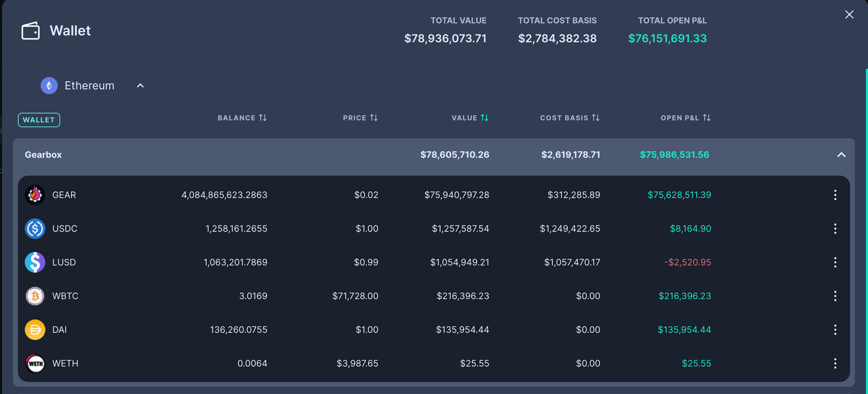Open the options menu for the DAI row
This screenshot has width=868, height=394.
(x=835, y=329)
